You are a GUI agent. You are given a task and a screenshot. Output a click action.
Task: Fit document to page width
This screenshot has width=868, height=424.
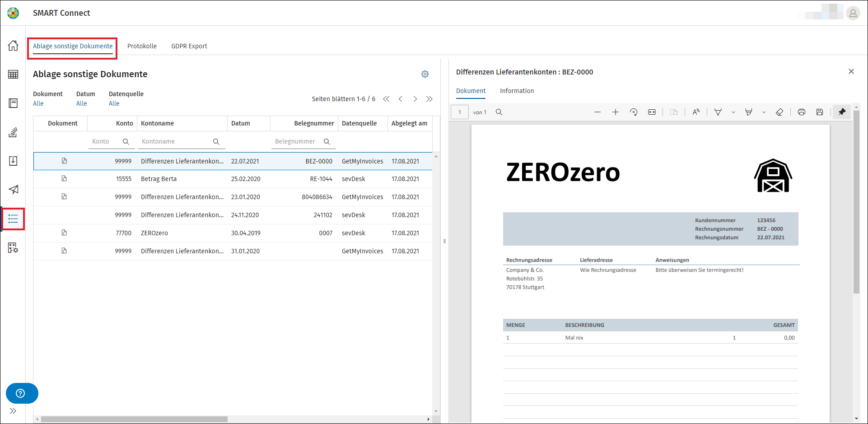(x=652, y=112)
